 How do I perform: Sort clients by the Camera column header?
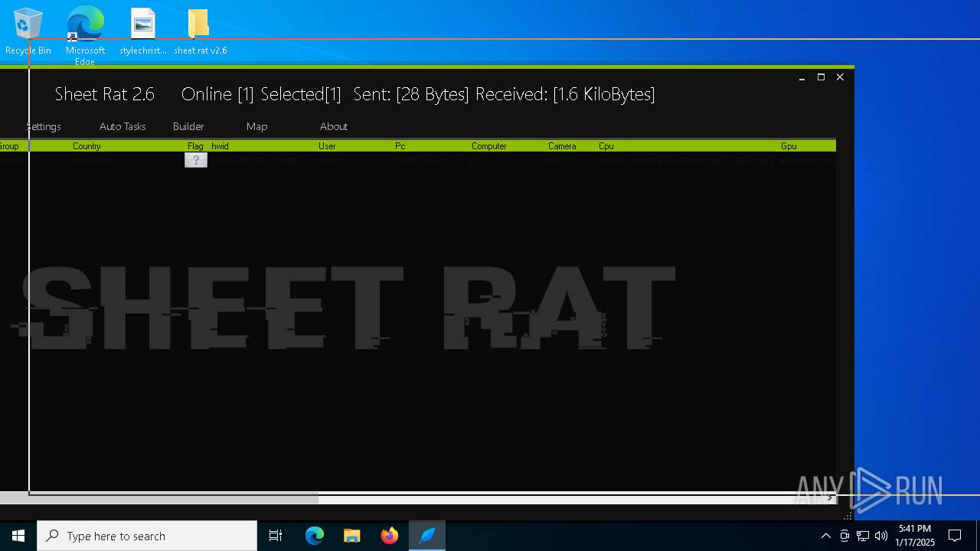[x=562, y=145]
